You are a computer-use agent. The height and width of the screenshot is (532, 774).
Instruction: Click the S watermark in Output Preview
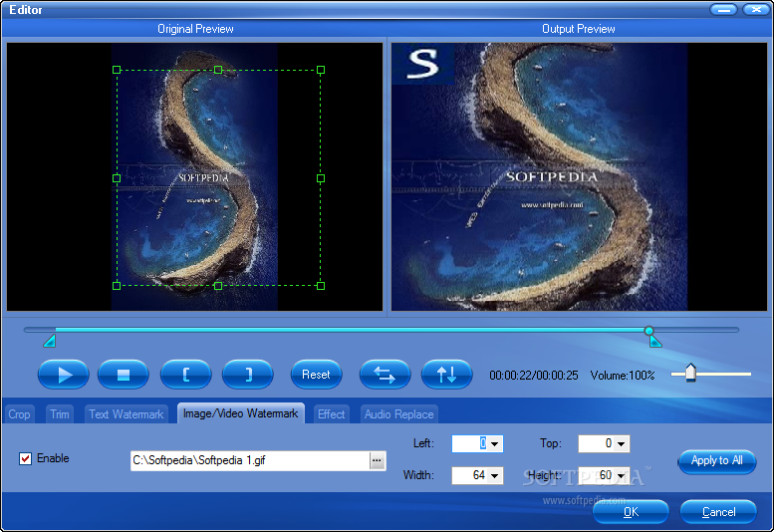coord(423,64)
